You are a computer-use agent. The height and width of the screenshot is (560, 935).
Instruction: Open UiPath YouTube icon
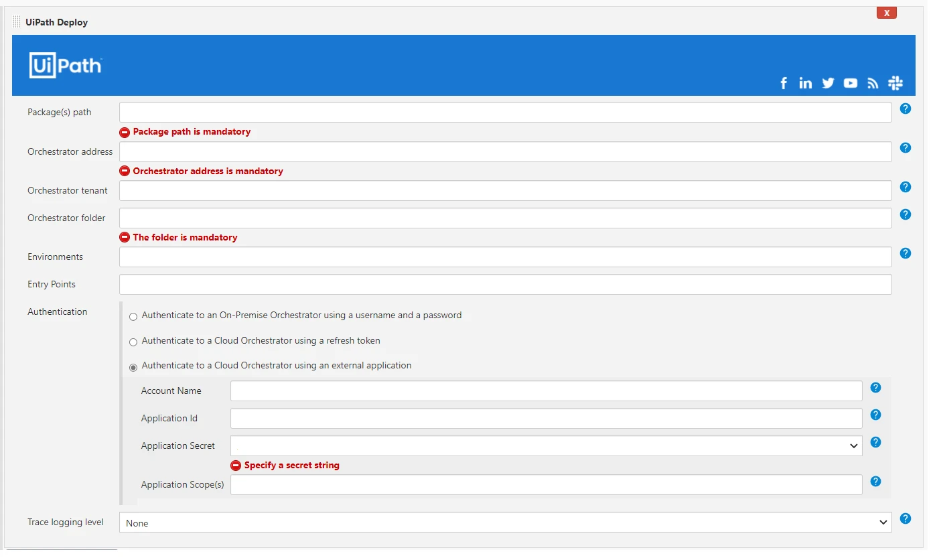pyautogui.click(x=851, y=83)
